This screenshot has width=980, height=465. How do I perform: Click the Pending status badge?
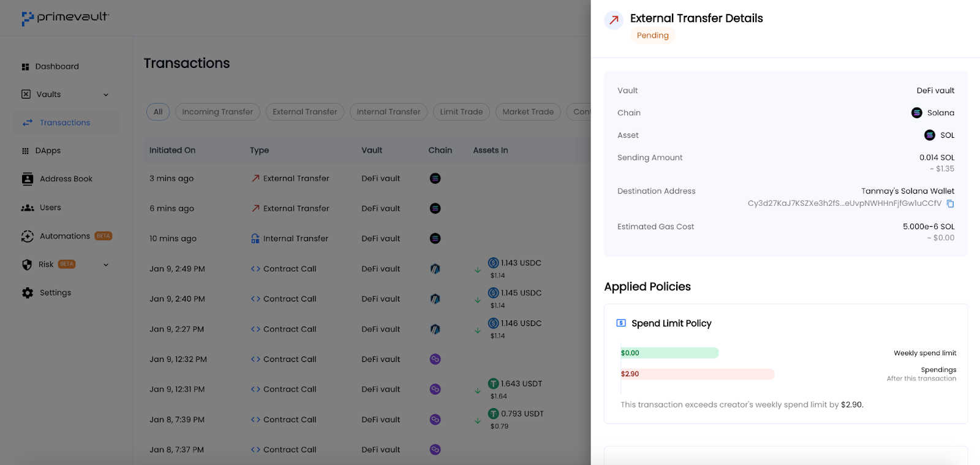653,36
